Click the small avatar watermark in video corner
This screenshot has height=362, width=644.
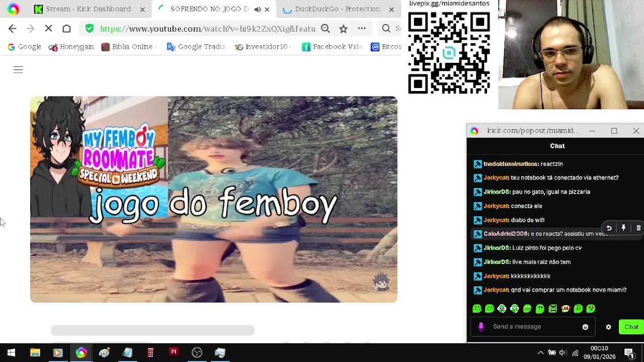381,282
